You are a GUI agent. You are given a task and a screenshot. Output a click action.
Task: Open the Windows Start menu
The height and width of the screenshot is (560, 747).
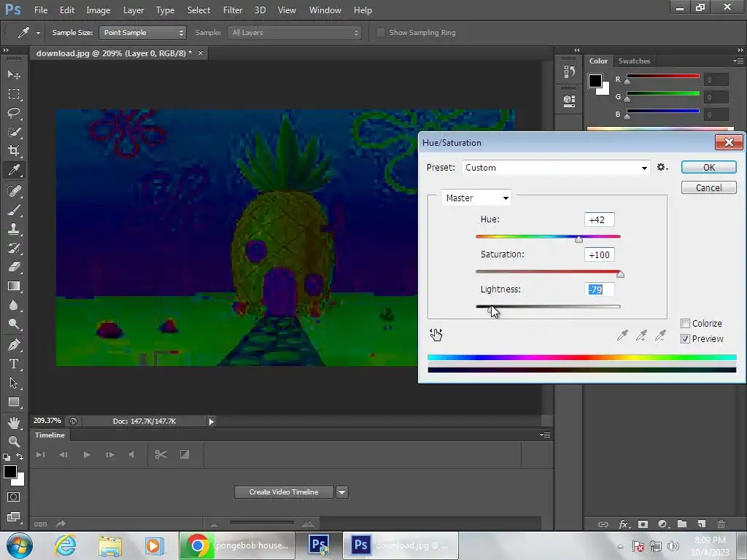(20, 545)
